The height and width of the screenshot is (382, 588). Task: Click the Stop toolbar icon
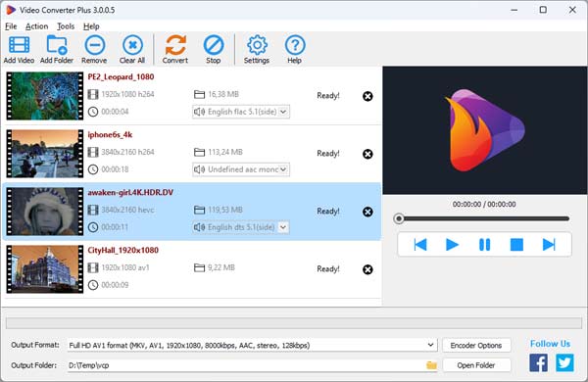pos(214,45)
